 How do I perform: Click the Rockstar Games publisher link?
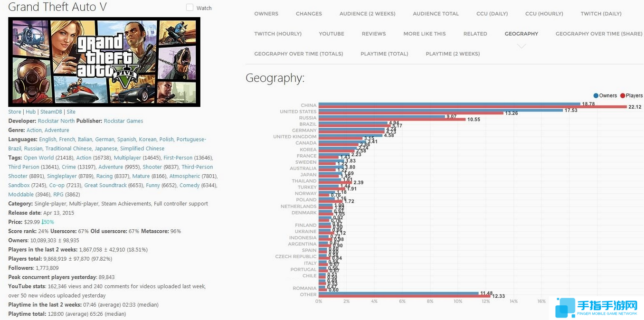123,121
